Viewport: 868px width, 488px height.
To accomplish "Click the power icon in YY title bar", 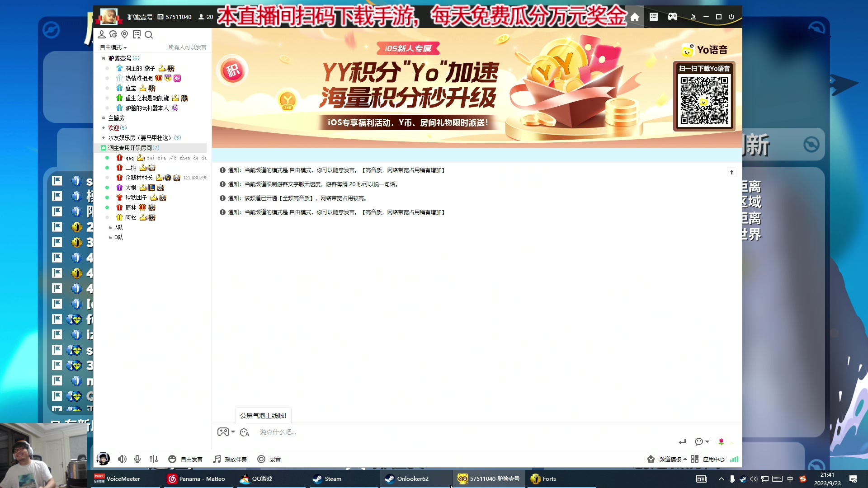I will click(731, 17).
